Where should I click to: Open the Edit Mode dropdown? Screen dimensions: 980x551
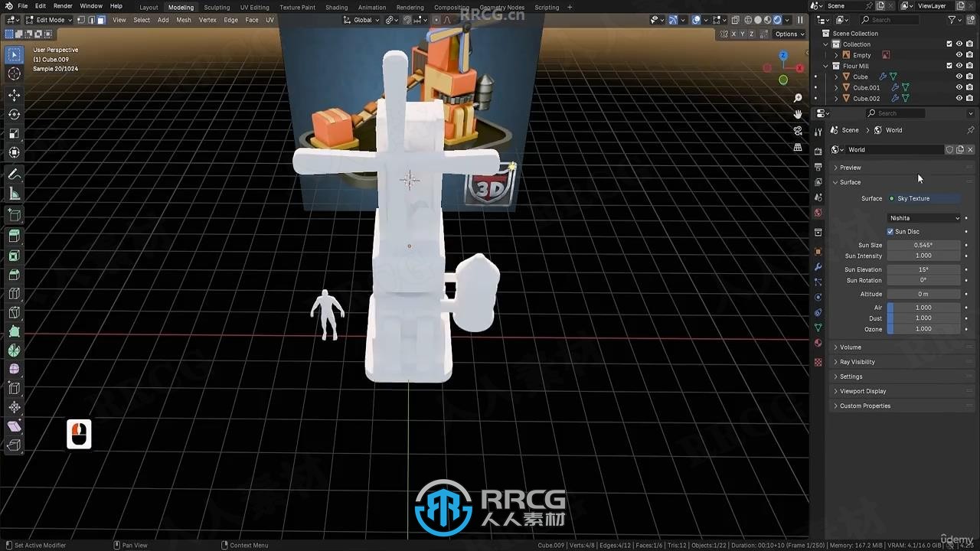[x=49, y=20]
